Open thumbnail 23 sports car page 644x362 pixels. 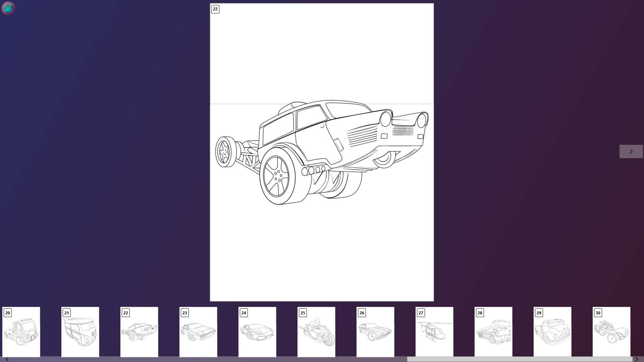click(198, 332)
